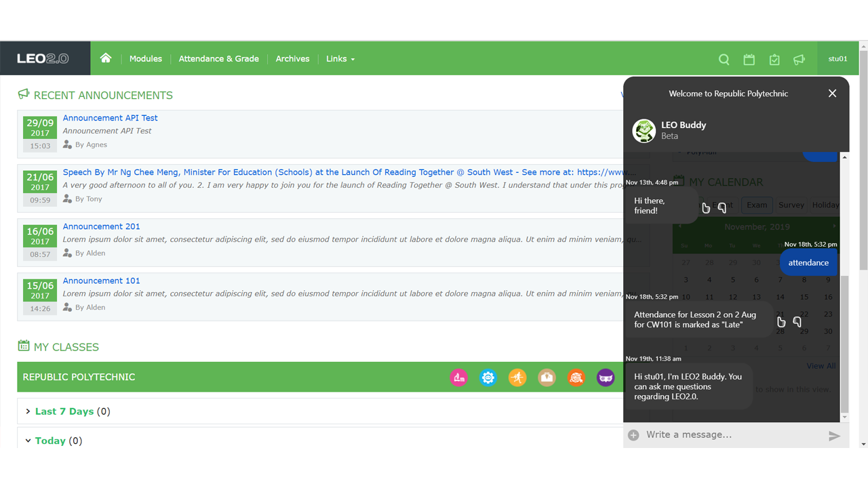Go to the Home page icon
The height and width of the screenshot is (488, 868).
point(106,58)
